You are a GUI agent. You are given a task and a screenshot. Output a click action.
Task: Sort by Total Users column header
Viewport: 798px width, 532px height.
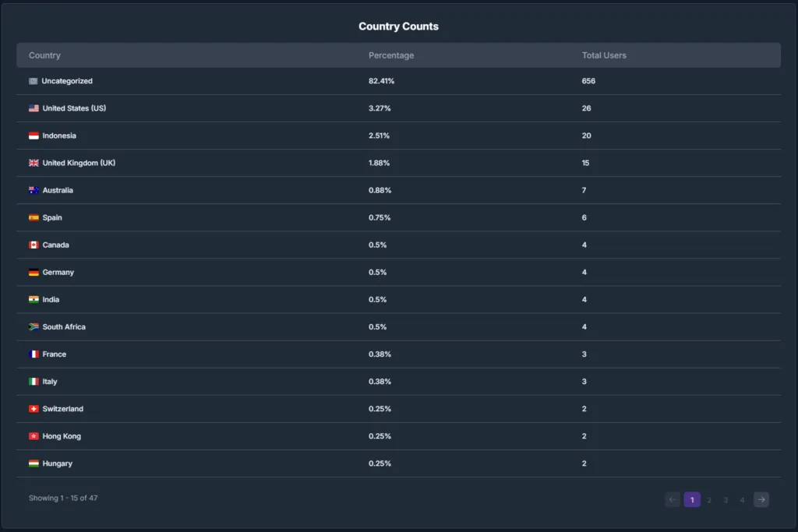click(x=604, y=55)
